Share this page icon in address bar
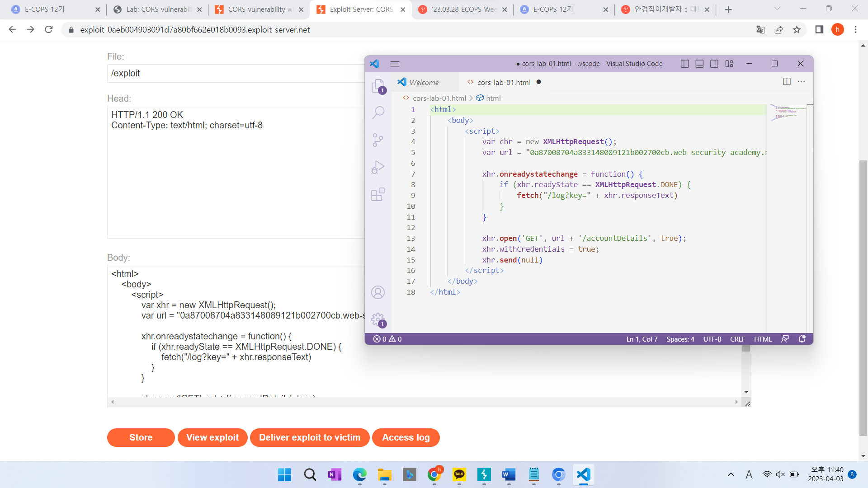 778,30
